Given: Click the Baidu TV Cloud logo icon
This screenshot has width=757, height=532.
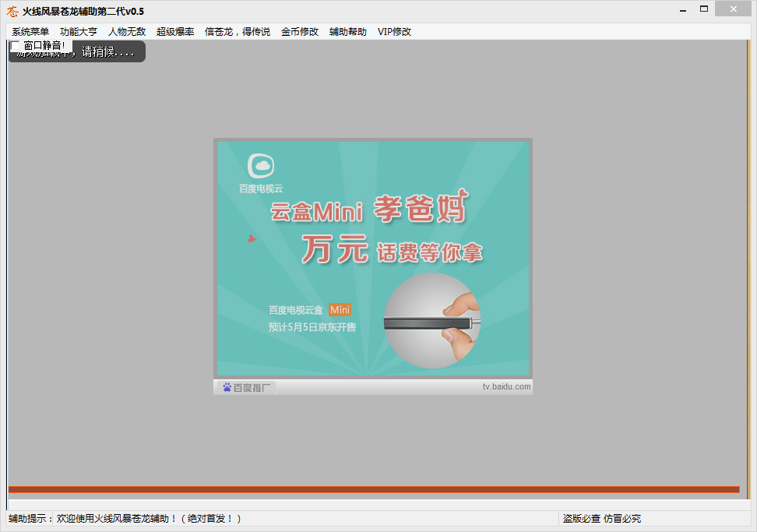Looking at the screenshot, I should coord(261,166).
